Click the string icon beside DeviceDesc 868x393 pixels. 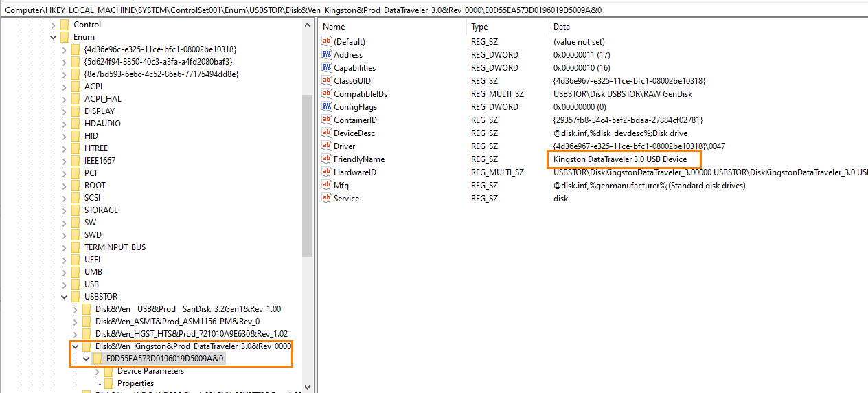[x=327, y=133]
